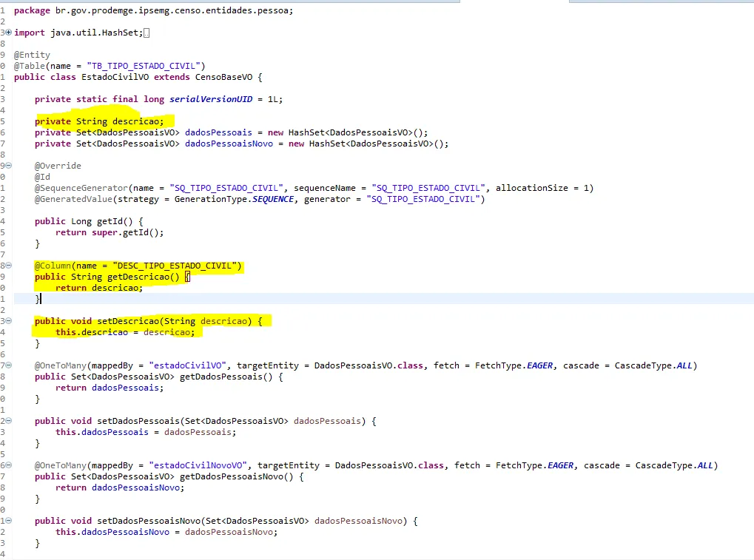Click the string "estadoCivilNovoVO"
754x560 pixels.
pos(198,465)
